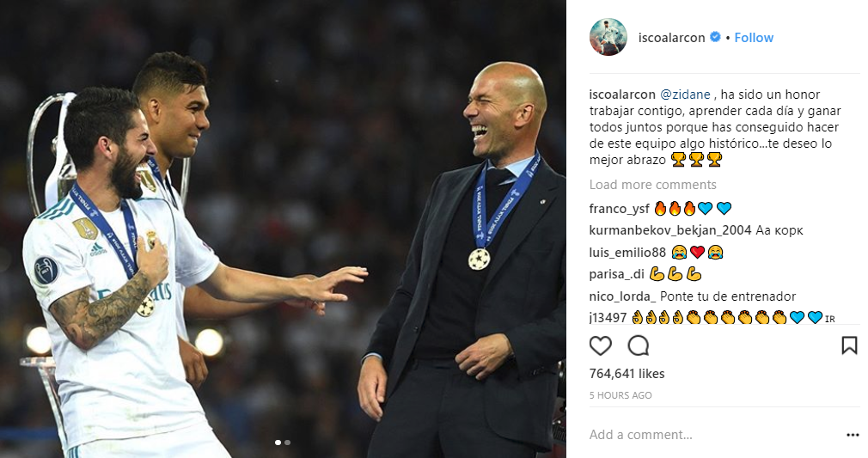The image size is (868, 458).
Task: View the 764,641 likes list
Action: 627,374
